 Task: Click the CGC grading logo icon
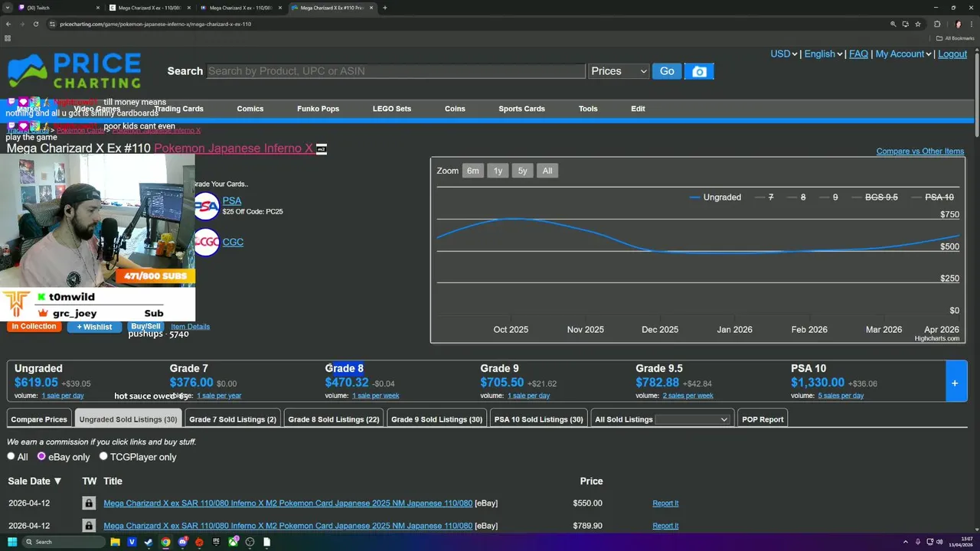coord(206,242)
